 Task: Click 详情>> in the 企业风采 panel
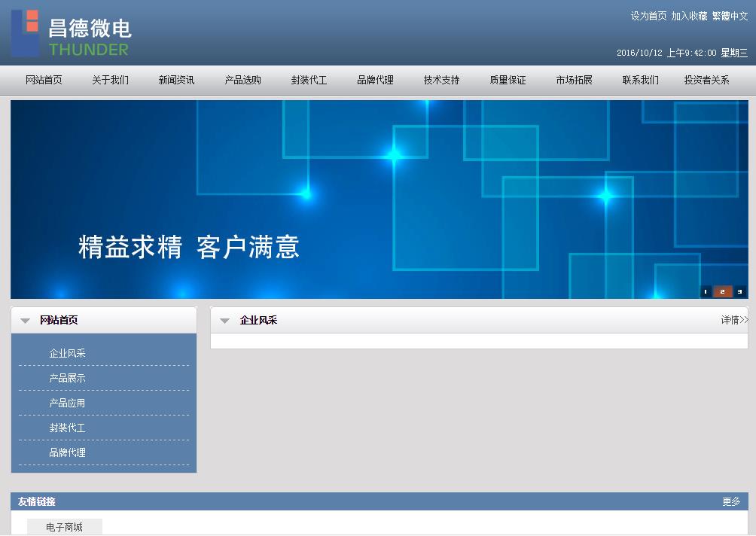(734, 320)
